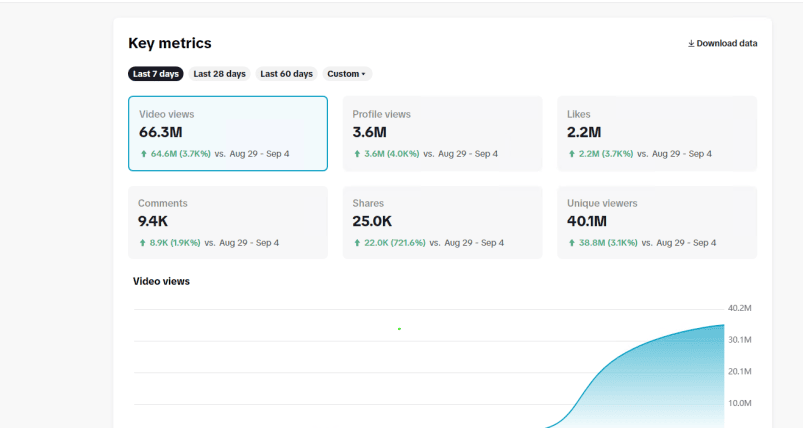The width and height of the screenshot is (803, 428).
Task: Switch to Last 28 days range
Action: click(219, 74)
